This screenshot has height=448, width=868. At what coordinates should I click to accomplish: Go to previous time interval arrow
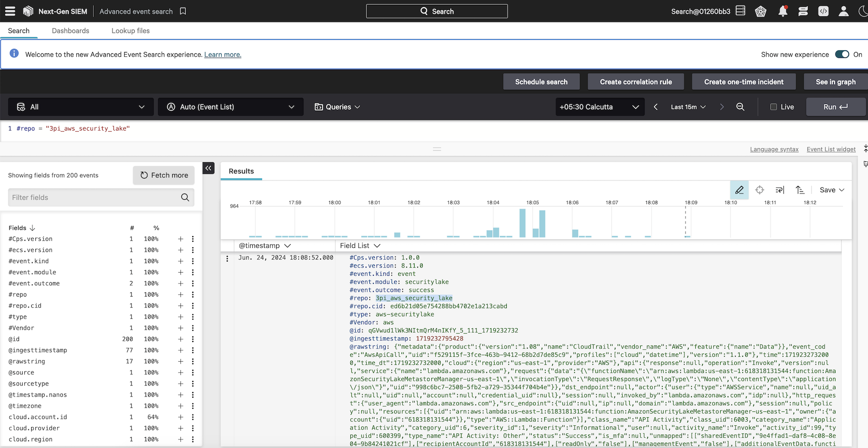pyautogui.click(x=656, y=107)
